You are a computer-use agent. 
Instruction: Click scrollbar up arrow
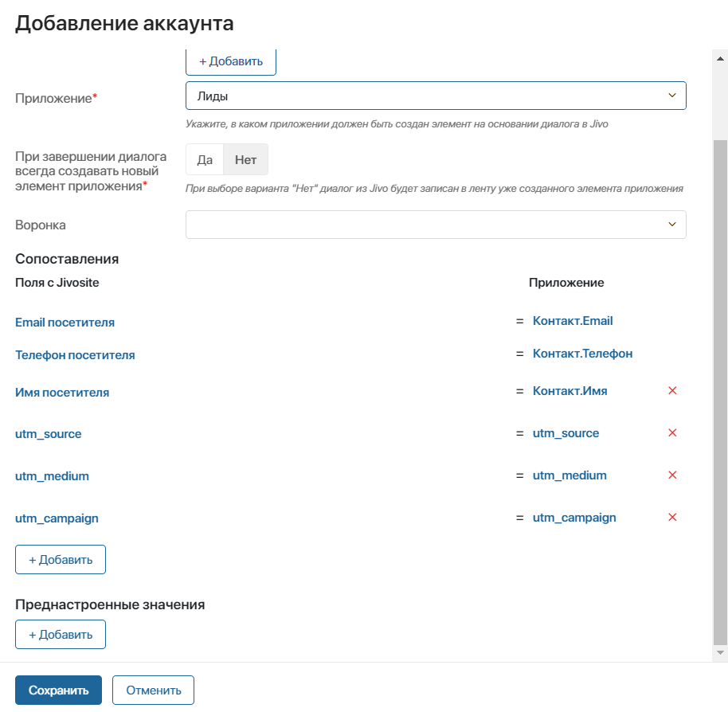(x=720, y=59)
